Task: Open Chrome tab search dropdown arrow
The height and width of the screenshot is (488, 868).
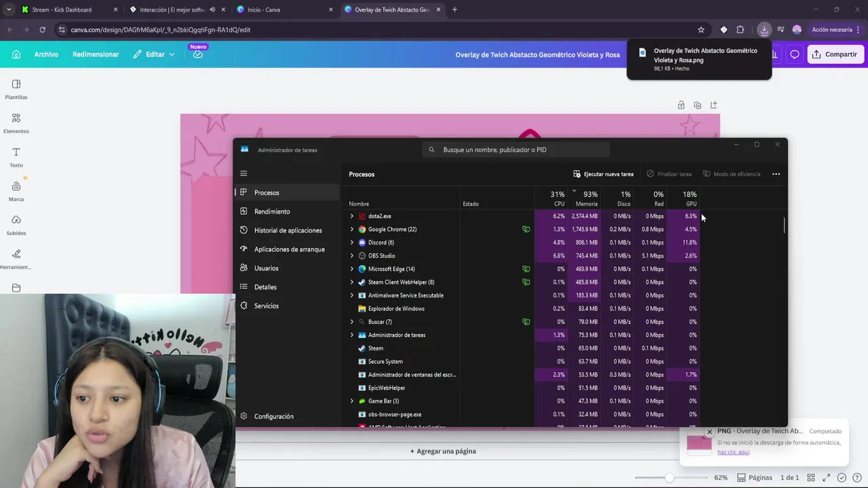Action: (9, 9)
